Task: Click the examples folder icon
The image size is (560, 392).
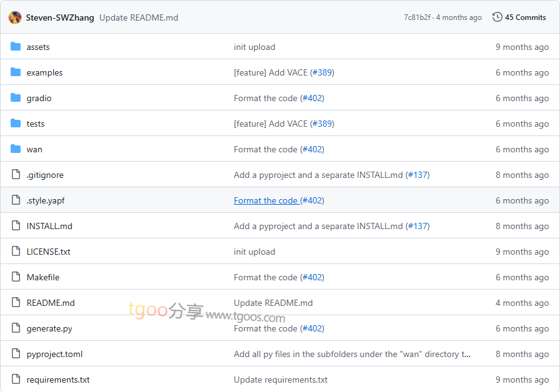Action: [16, 72]
